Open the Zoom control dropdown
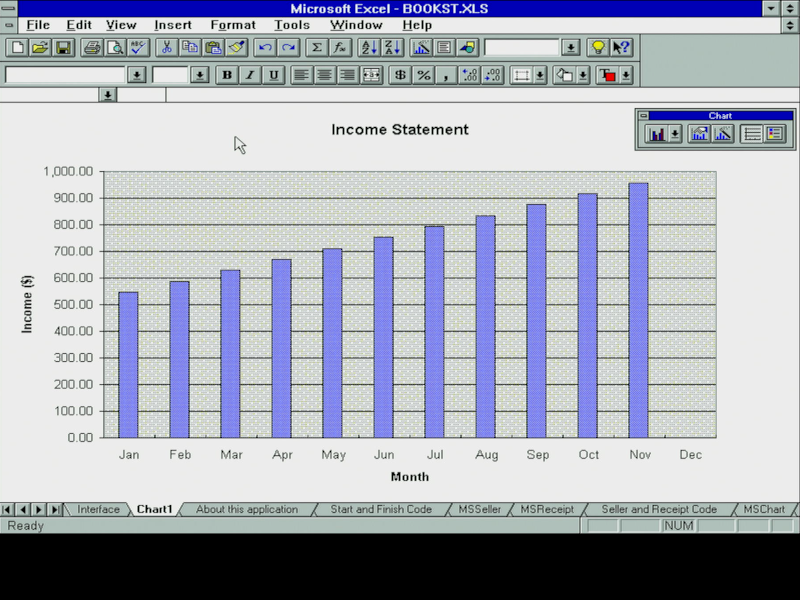 pyautogui.click(x=570, y=47)
